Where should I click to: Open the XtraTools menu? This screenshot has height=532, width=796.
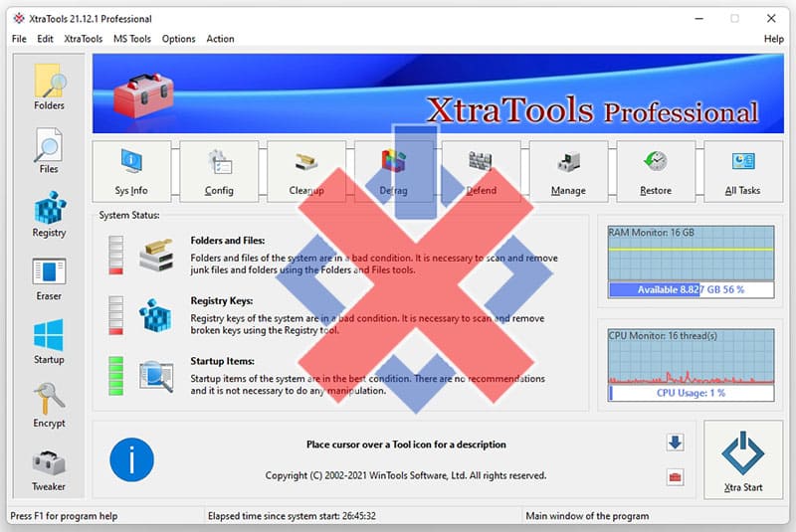84,39
